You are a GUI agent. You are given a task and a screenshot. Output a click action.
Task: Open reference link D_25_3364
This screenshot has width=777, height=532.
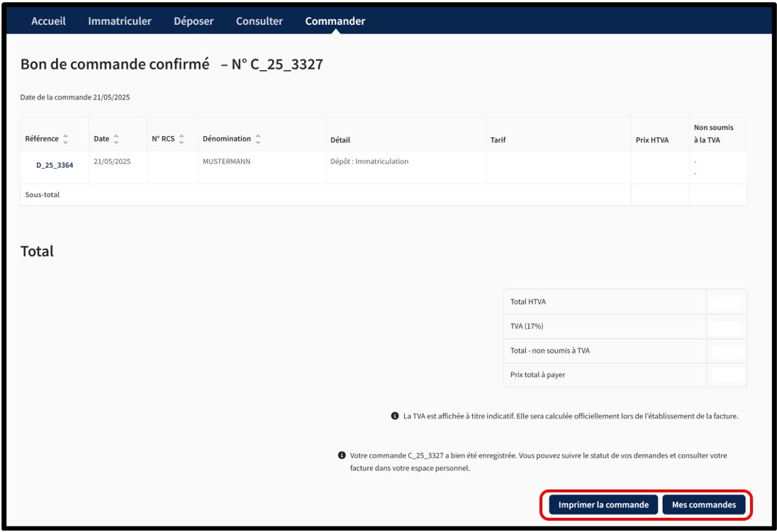point(55,165)
